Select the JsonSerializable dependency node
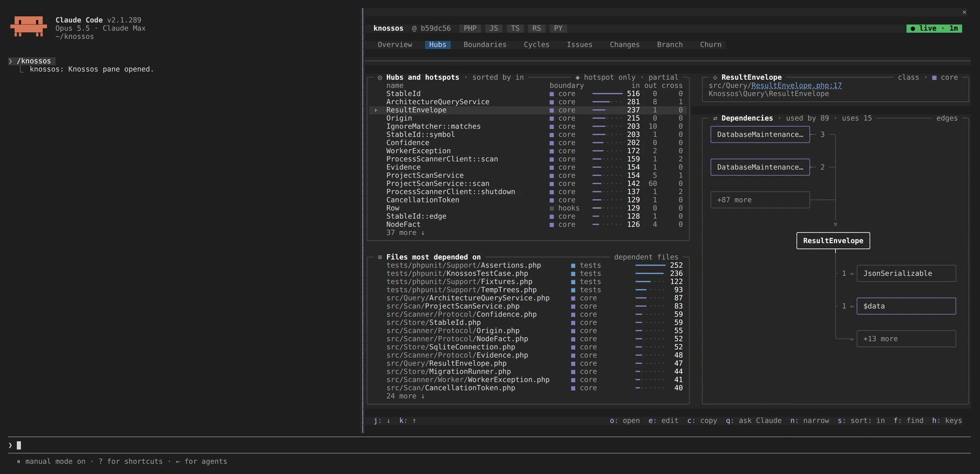This screenshot has height=474, width=980. pos(906,274)
